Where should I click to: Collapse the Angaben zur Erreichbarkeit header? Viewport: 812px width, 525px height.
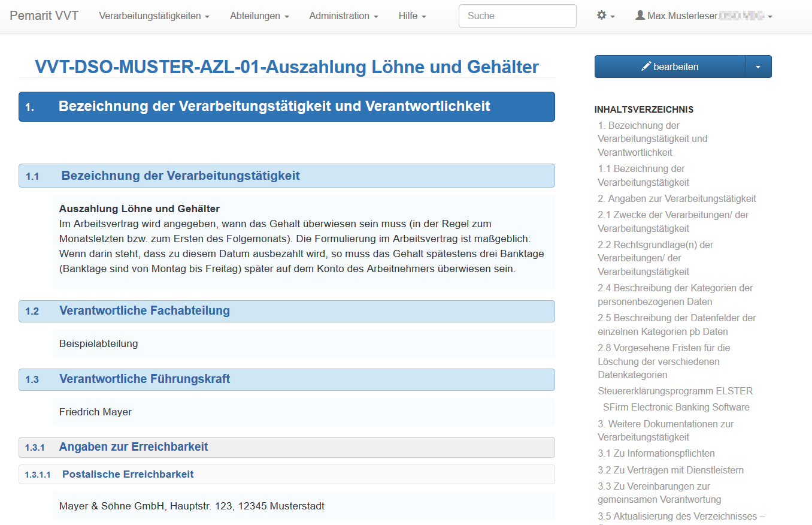click(286, 447)
